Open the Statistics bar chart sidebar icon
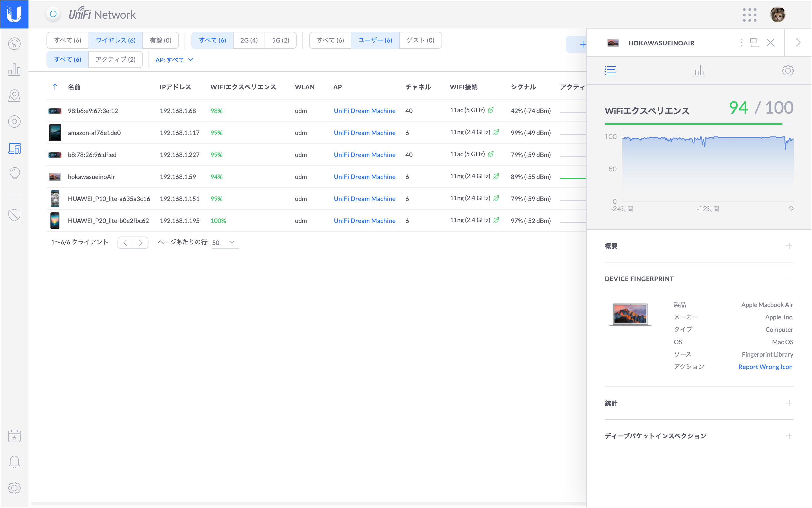 pyautogui.click(x=14, y=69)
